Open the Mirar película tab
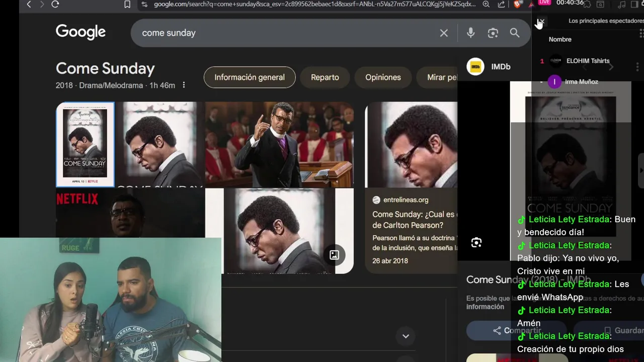The width and height of the screenshot is (644, 362). (437, 77)
